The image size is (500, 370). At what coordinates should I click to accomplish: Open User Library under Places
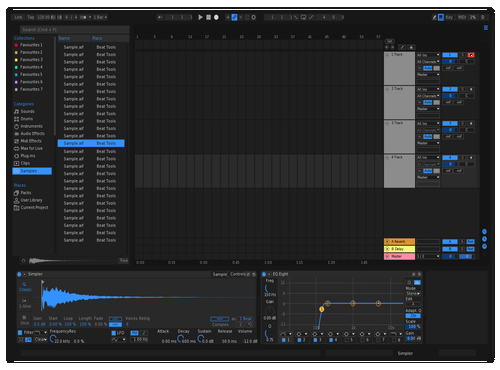(x=28, y=200)
